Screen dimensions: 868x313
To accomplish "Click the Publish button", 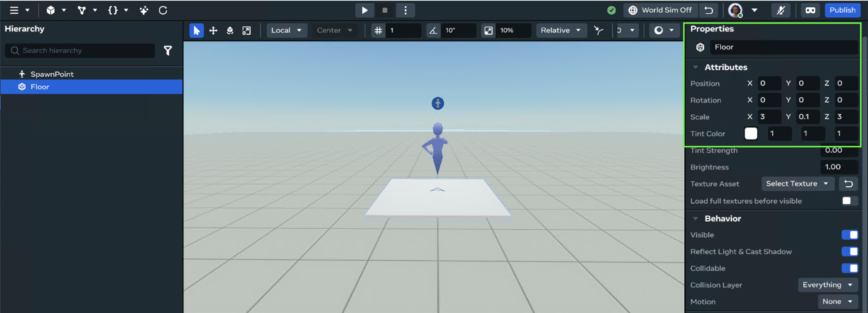I will pyautogui.click(x=842, y=10).
